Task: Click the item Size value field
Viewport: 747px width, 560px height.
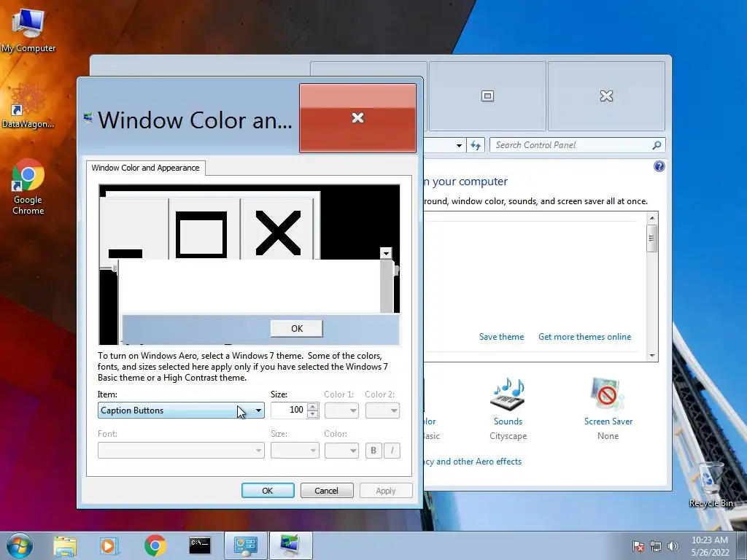Action: (x=289, y=410)
